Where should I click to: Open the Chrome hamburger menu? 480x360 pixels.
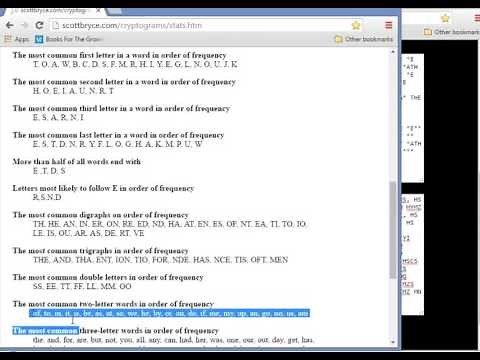pos(388,25)
